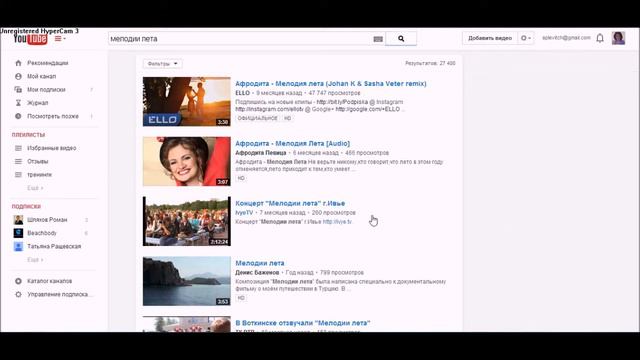Open "Посмотреть позже" item
Viewport: 640px width, 360px height.
pyautogui.click(x=53, y=116)
